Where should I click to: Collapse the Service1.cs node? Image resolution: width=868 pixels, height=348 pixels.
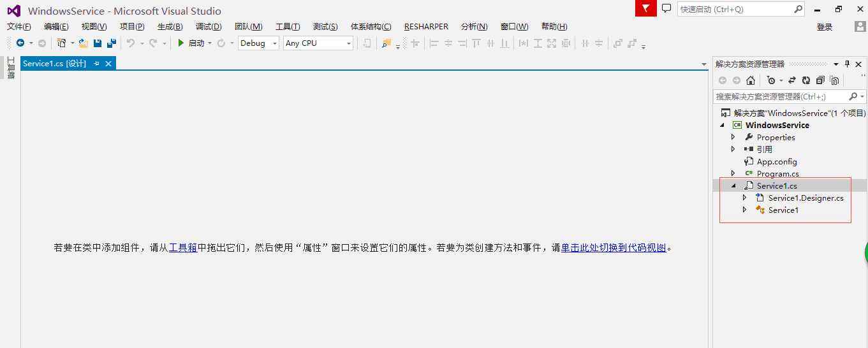(x=733, y=185)
